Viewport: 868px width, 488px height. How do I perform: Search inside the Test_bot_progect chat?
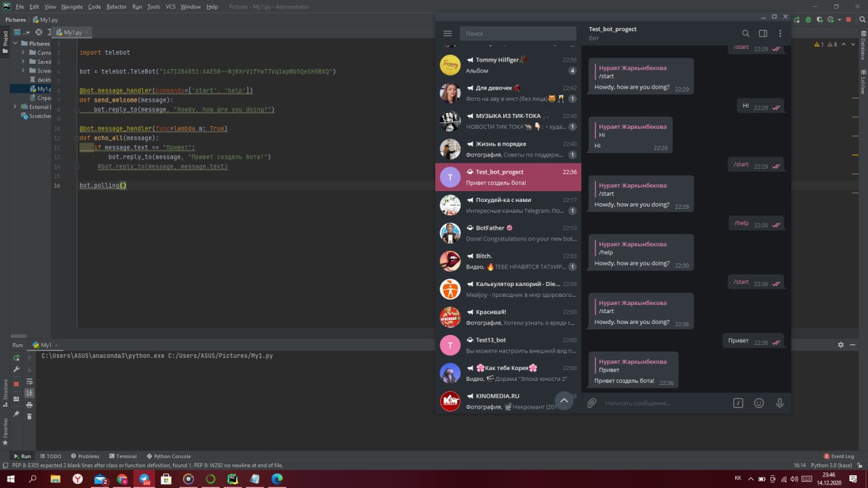[745, 33]
